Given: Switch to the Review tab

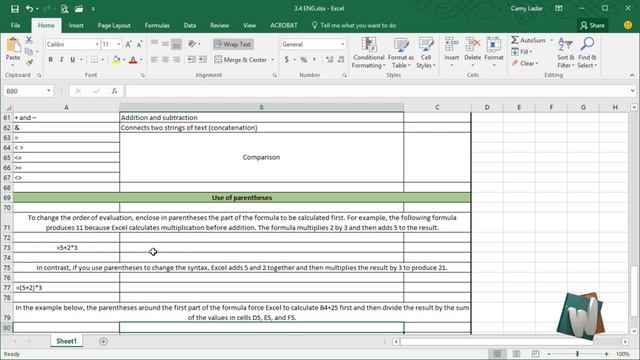Looking at the screenshot, I should point(219,25).
